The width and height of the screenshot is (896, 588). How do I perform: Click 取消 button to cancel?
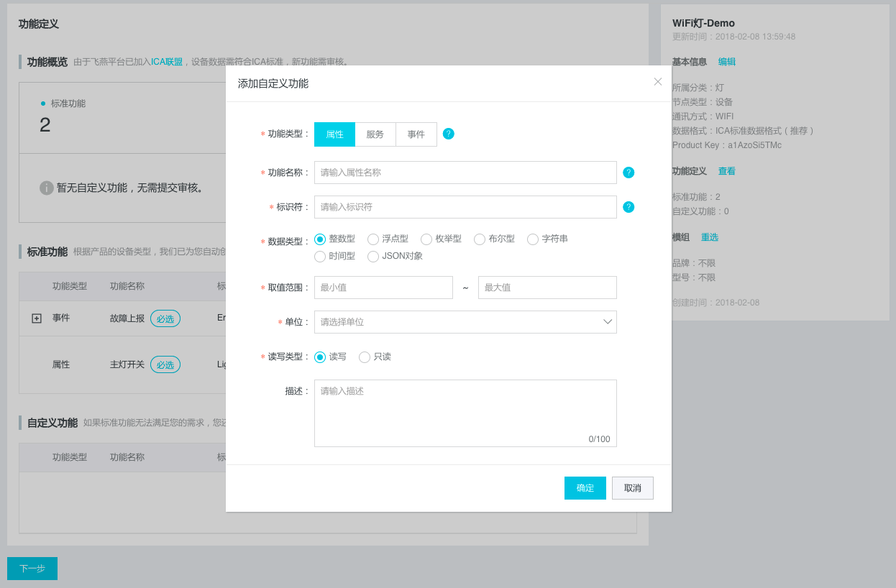click(632, 488)
